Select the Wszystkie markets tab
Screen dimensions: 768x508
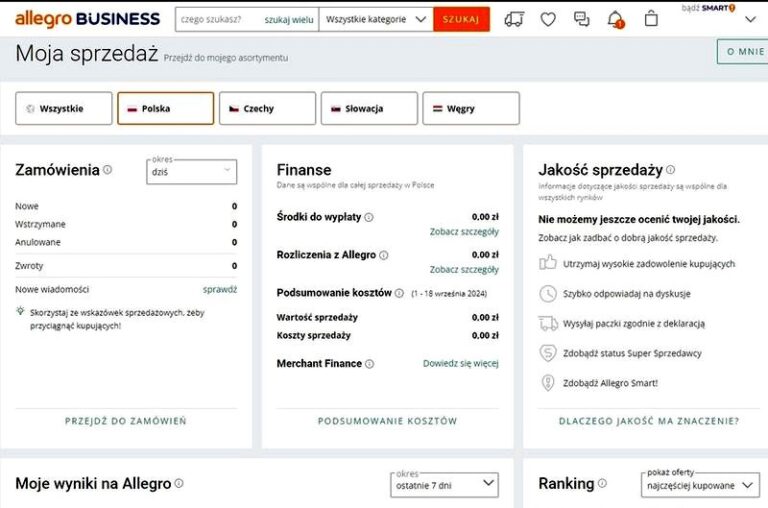click(64, 108)
